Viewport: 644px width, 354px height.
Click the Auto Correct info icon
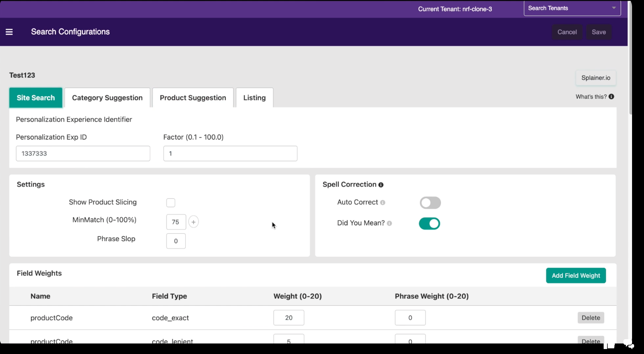(383, 202)
